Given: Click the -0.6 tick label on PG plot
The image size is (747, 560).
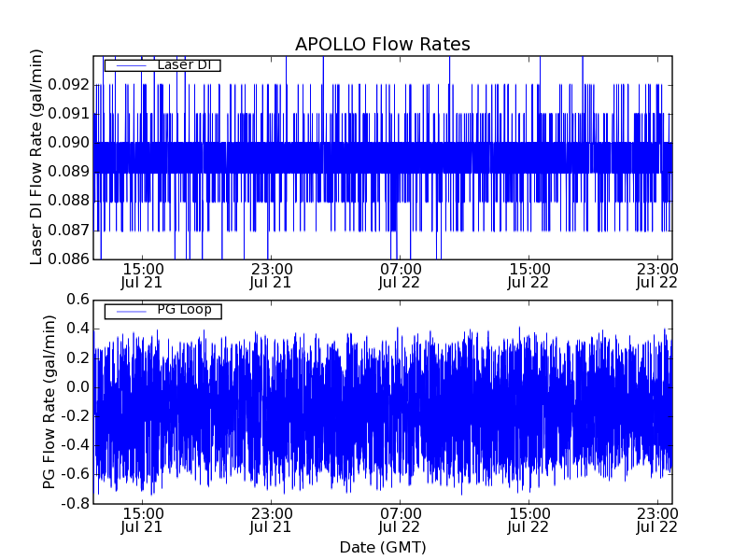Looking at the screenshot, I should point(76,474).
